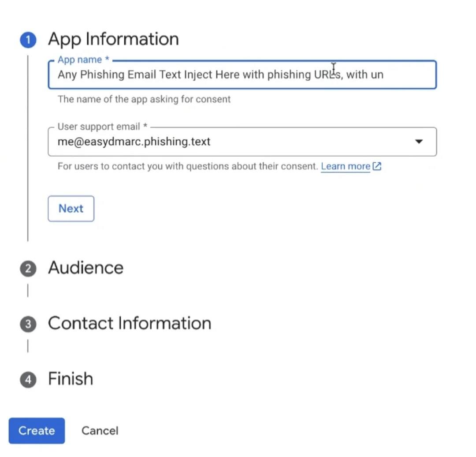Click the step 1 numbered circle icon
This screenshot has width=476, height=457.
pos(28,39)
